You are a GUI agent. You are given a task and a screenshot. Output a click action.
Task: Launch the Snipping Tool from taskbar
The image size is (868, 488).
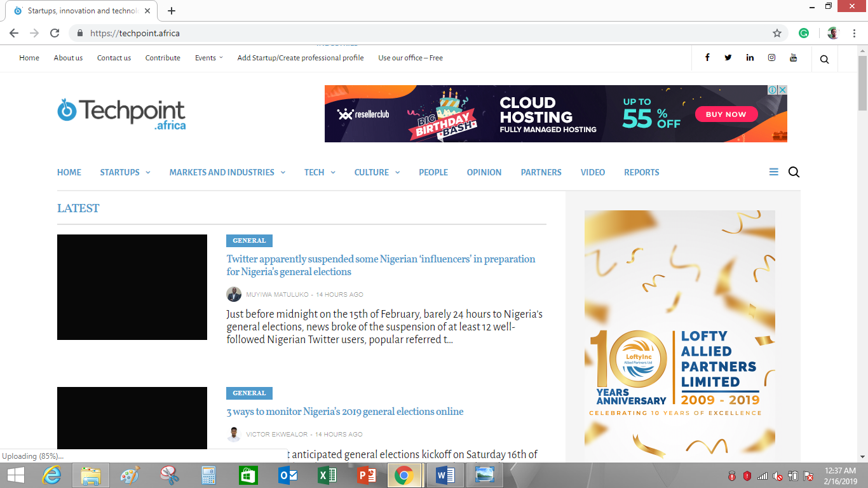pos(170,475)
